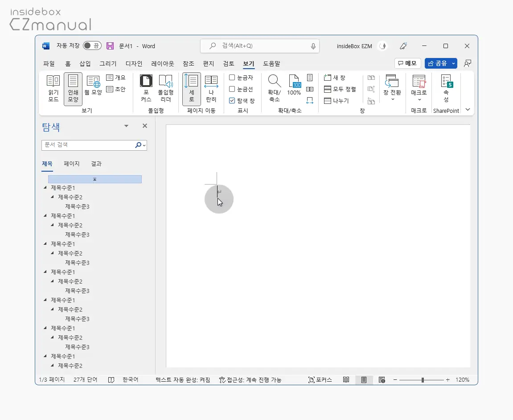513x420 pixels.
Task: Select Vertical (세로) page movement
Action: click(191, 89)
